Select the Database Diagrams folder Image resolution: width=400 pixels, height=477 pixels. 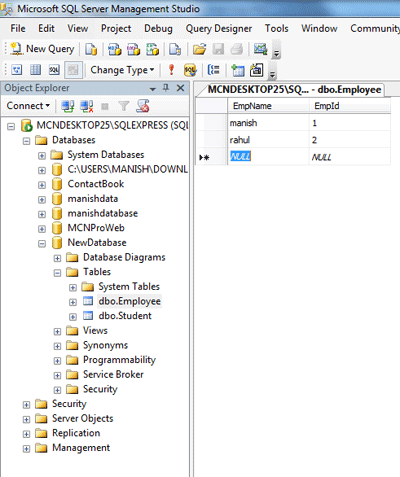[x=124, y=257]
